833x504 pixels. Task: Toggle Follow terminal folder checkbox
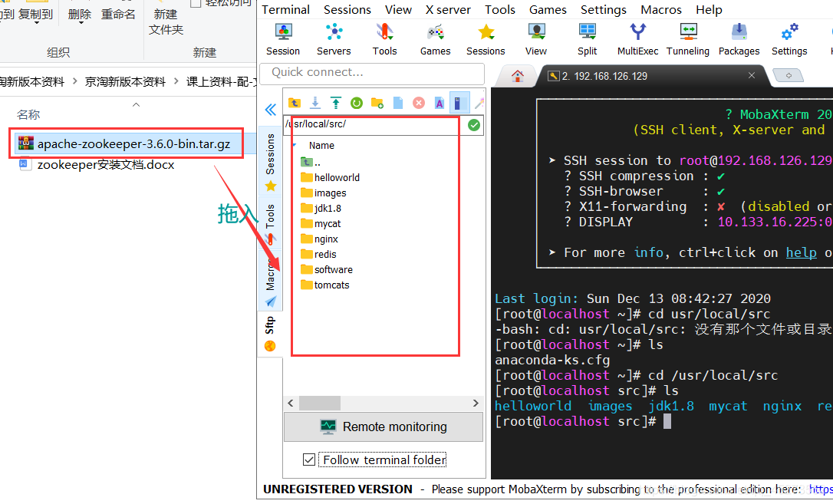[308, 460]
